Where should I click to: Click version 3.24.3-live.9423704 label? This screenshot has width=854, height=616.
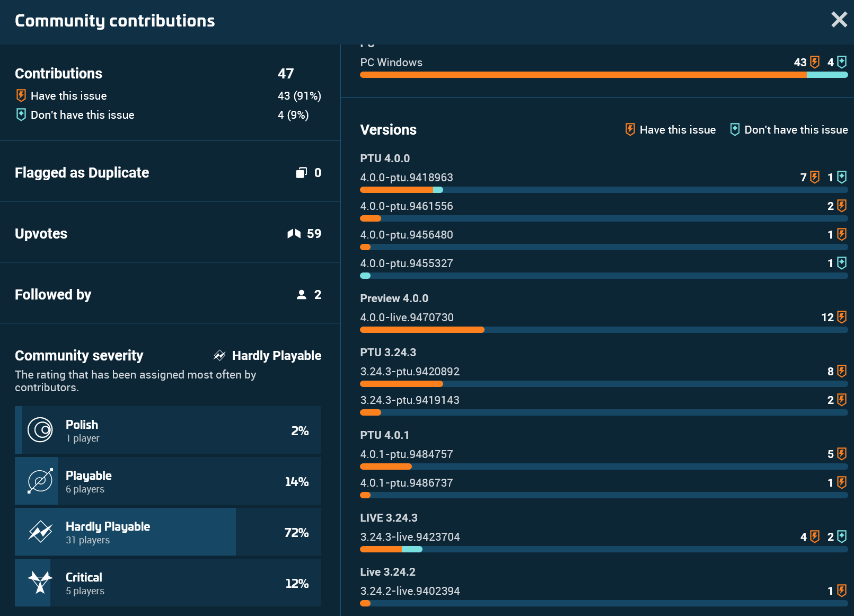tap(410, 537)
